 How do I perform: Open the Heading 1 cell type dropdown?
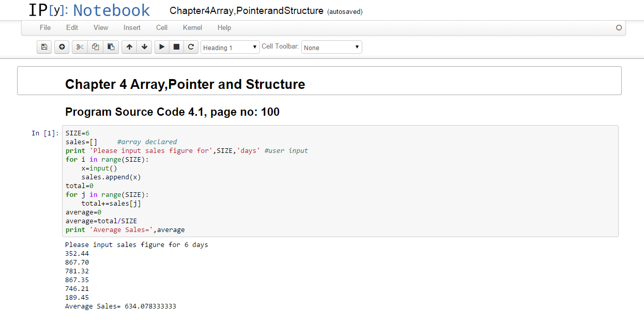click(230, 48)
